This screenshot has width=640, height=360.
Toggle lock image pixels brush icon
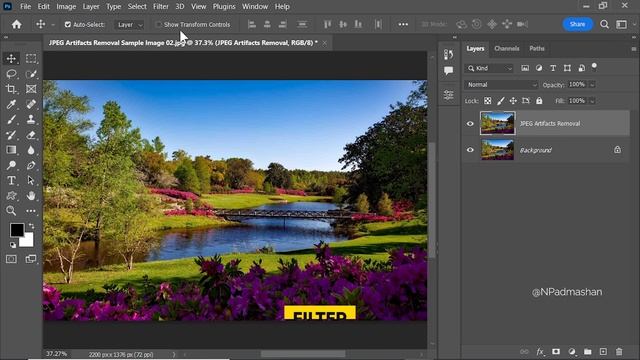pos(500,101)
